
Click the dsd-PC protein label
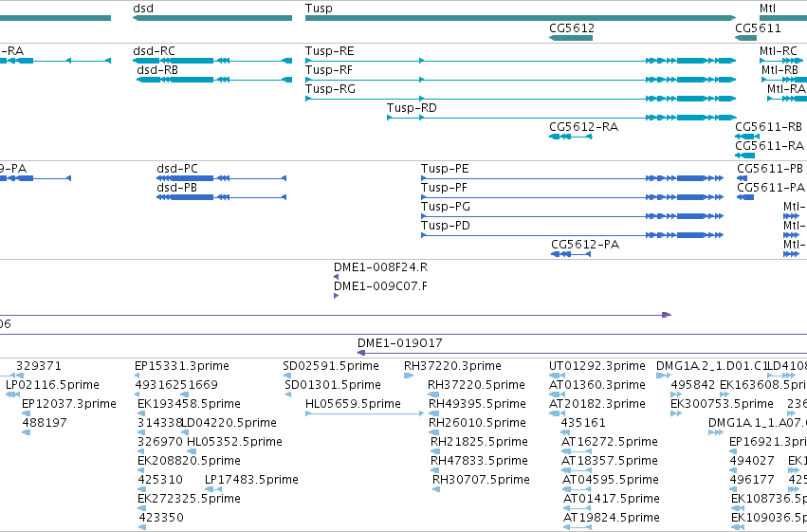point(177,169)
